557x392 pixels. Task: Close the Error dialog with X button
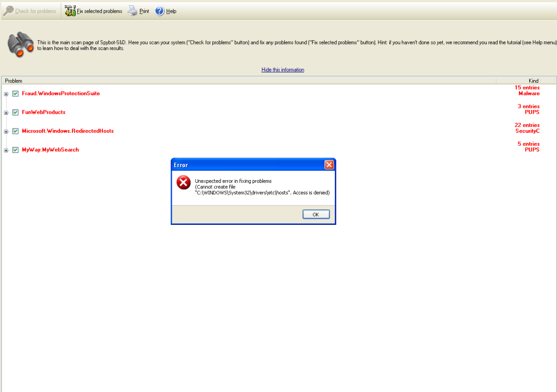(329, 165)
